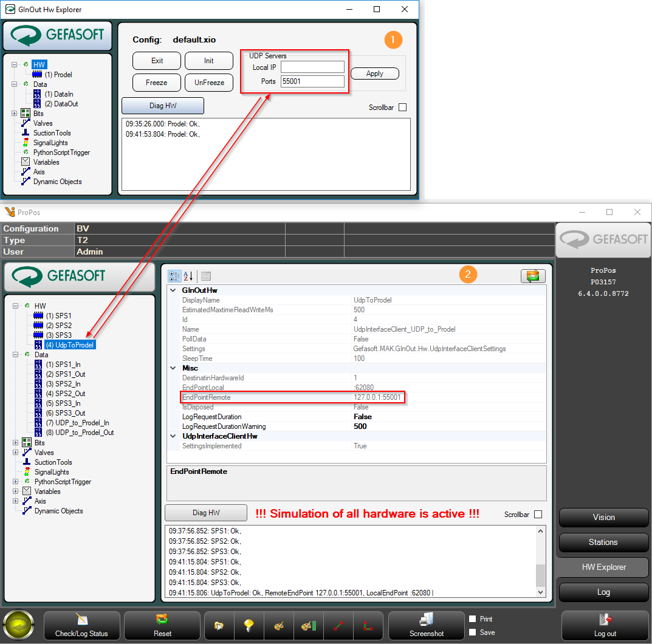Select Dynamic Objects in ProPos tree
The width and height of the screenshot is (652, 644).
coord(58,510)
